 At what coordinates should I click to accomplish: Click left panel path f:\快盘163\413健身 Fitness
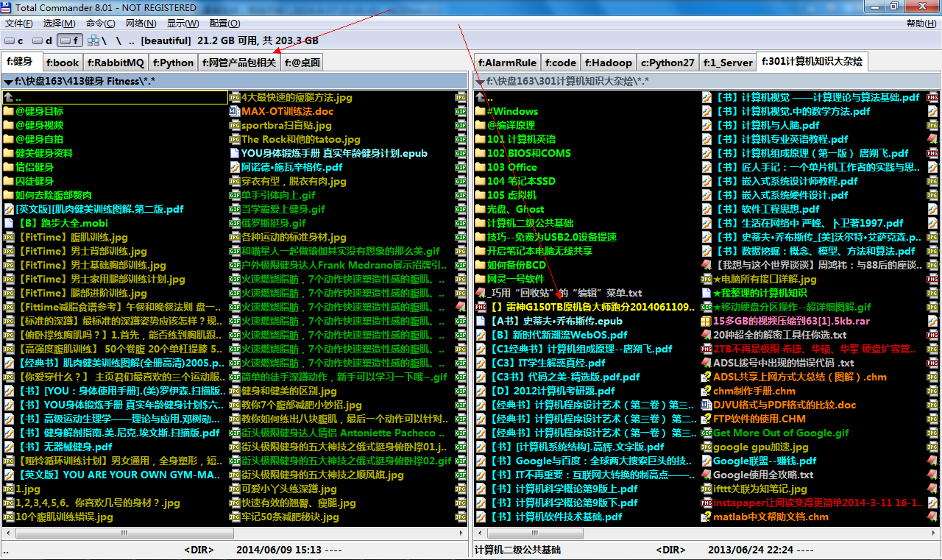(x=85, y=81)
